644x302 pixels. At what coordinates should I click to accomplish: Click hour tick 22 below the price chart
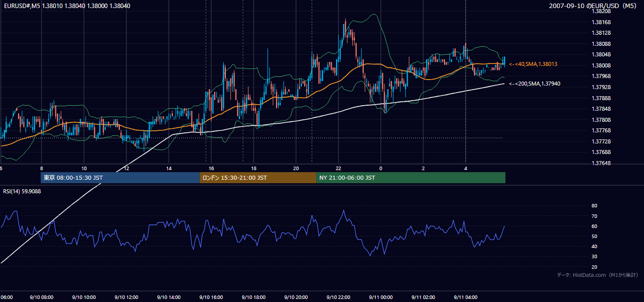pyautogui.click(x=339, y=169)
